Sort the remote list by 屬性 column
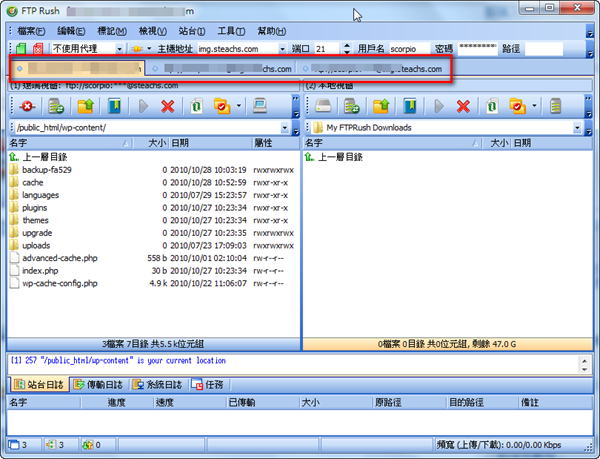Image resolution: width=600 pixels, height=459 pixels. (276, 143)
